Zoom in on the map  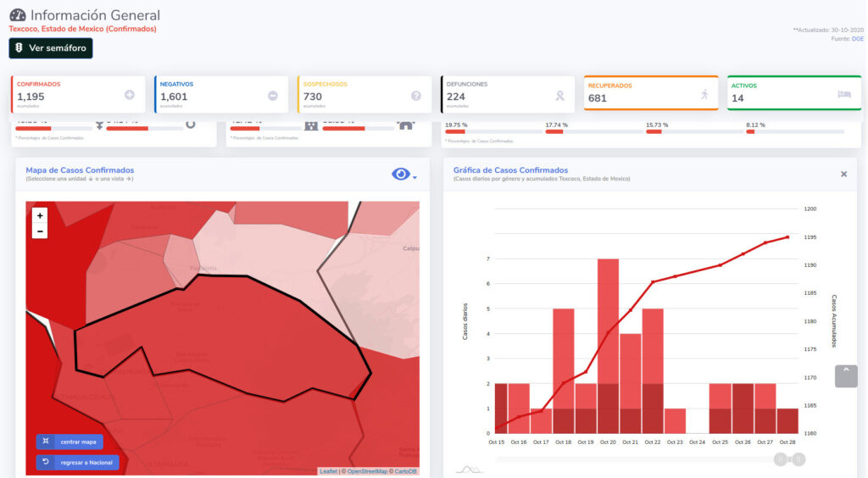point(40,216)
